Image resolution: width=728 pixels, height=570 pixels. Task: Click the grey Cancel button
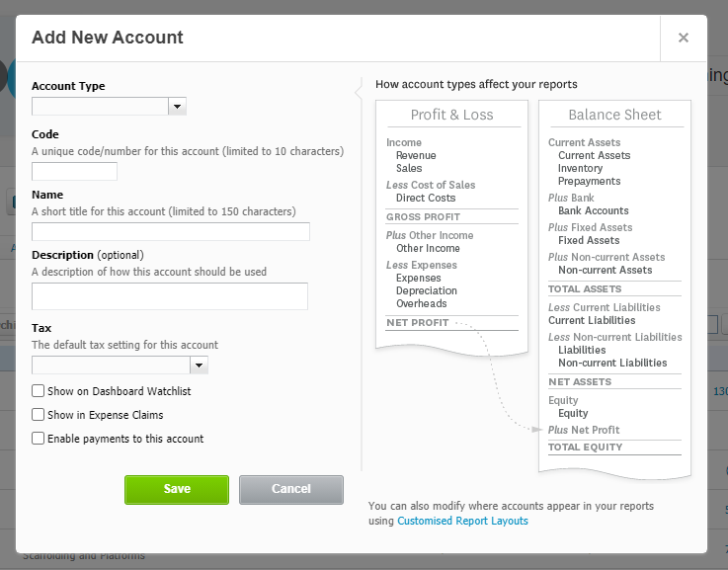[x=291, y=489]
